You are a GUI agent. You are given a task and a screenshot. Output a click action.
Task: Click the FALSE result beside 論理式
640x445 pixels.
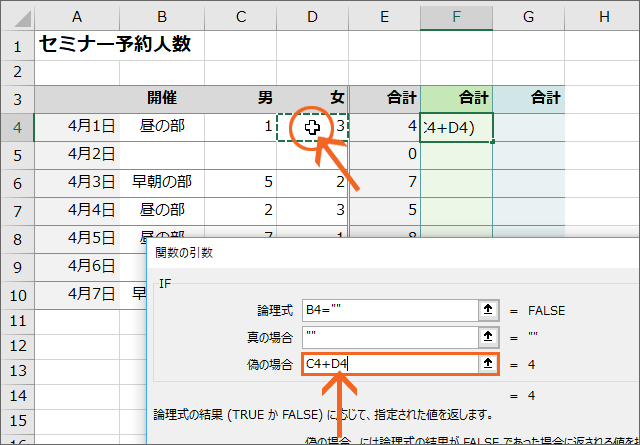tap(547, 311)
